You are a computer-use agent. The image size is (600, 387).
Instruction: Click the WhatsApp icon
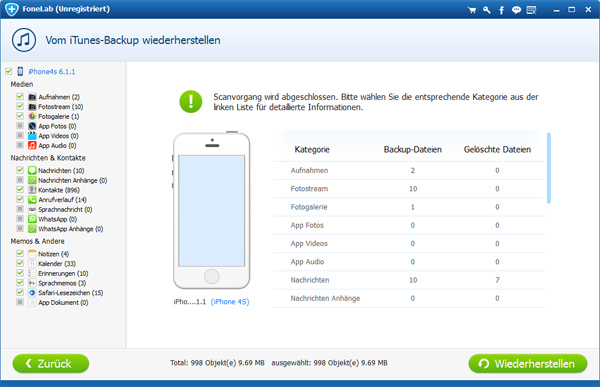[32, 219]
